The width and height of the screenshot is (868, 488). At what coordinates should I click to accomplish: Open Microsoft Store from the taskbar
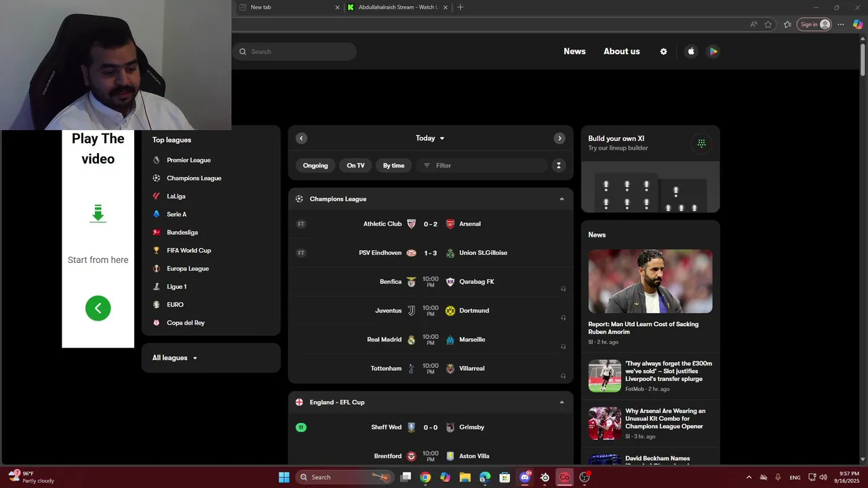[x=505, y=477]
